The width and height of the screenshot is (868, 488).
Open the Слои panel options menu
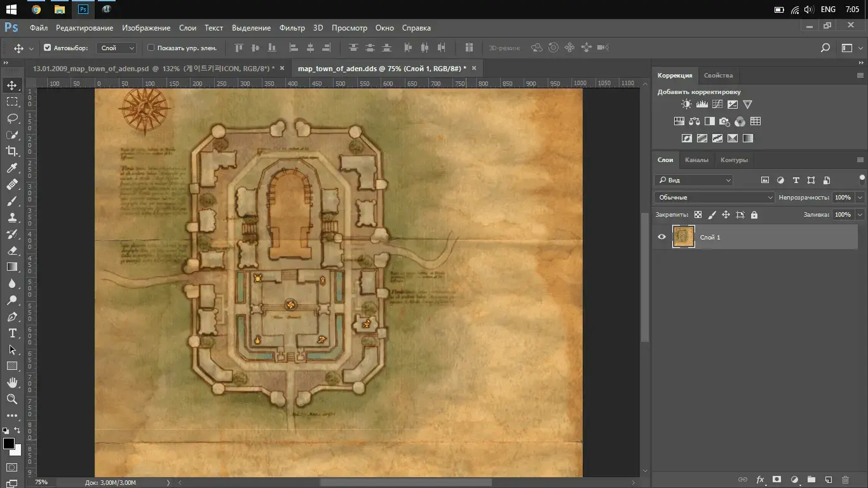tap(860, 159)
